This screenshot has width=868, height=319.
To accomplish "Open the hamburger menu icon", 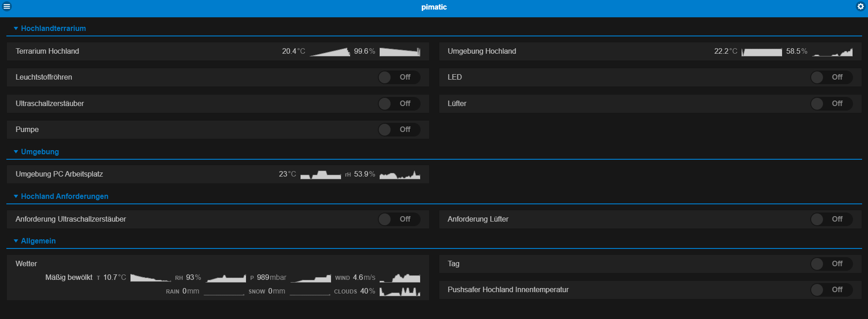I will [7, 6].
